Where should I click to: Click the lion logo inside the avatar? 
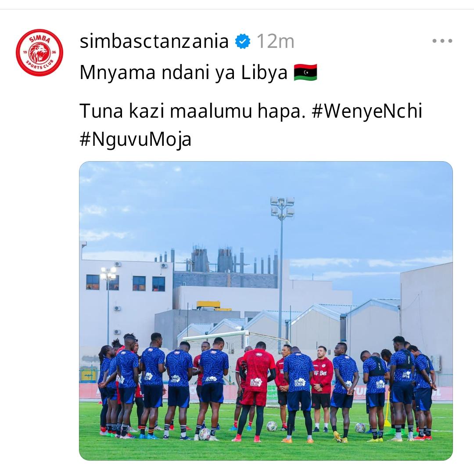tap(39, 52)
